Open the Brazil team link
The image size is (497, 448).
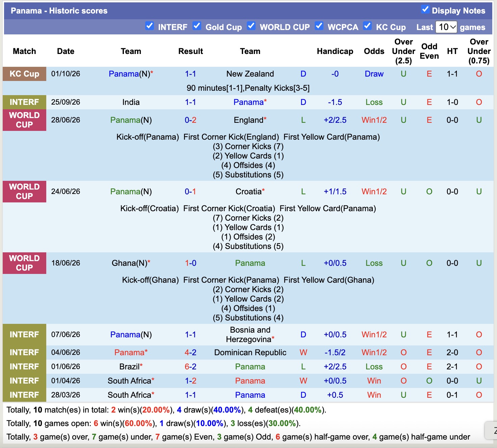click(x=129, y=367)
